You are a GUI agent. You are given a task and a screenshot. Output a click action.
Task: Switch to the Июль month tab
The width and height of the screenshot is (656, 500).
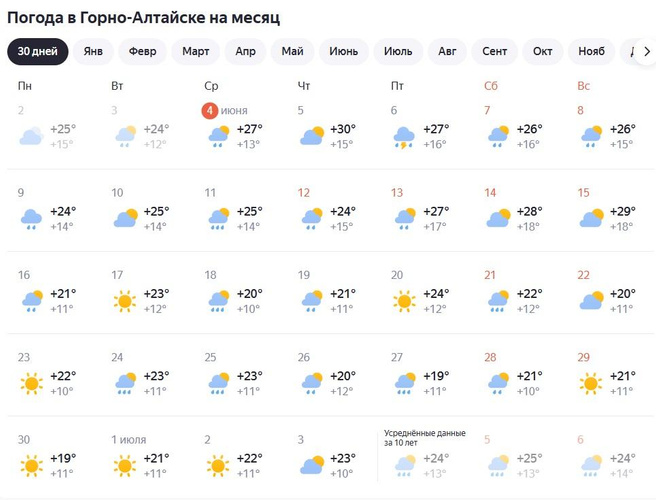[398, 51]
